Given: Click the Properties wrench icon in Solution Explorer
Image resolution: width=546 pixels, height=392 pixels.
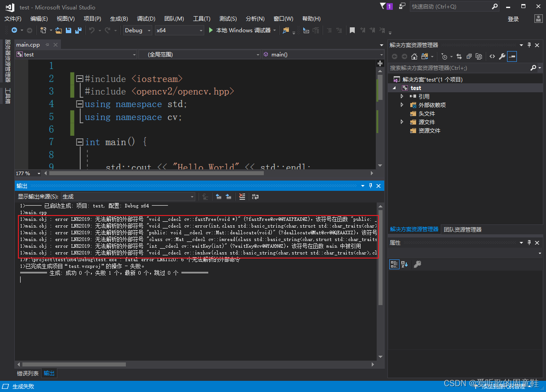Looking at the screenshot, I should tap(502, 56).
